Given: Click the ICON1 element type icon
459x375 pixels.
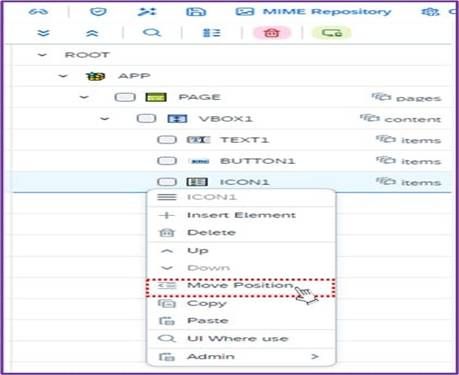Looking at the screenshot, I should pos(197,182).
